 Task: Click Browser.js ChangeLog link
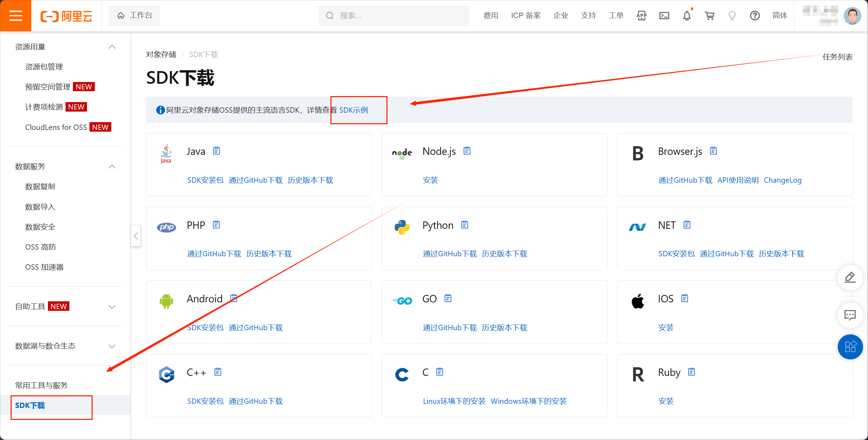782,180
